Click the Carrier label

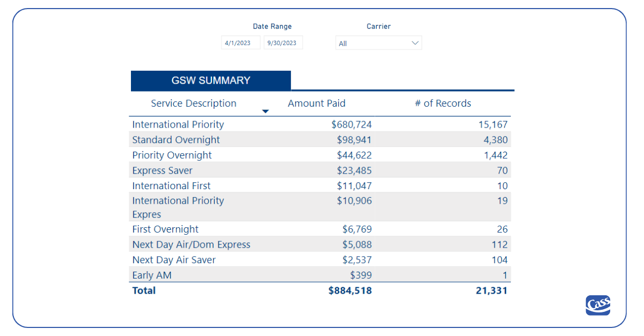378,26
